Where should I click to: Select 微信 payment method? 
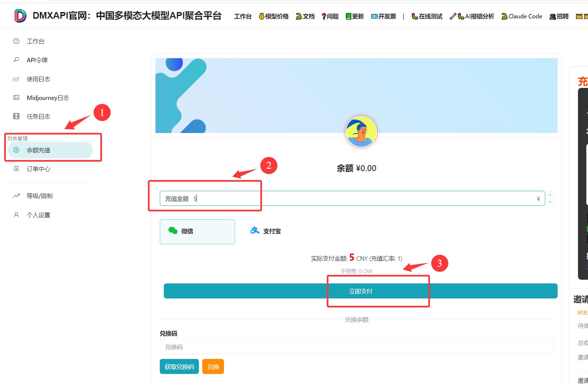point(197,231)
